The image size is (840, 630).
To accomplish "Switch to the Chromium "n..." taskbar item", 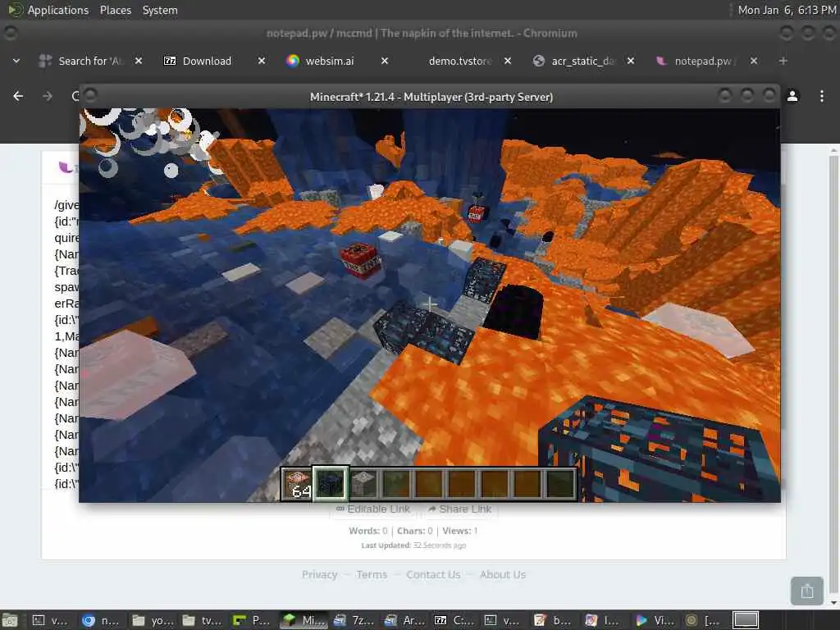I will pyautogui.click(x=100, y=620).
